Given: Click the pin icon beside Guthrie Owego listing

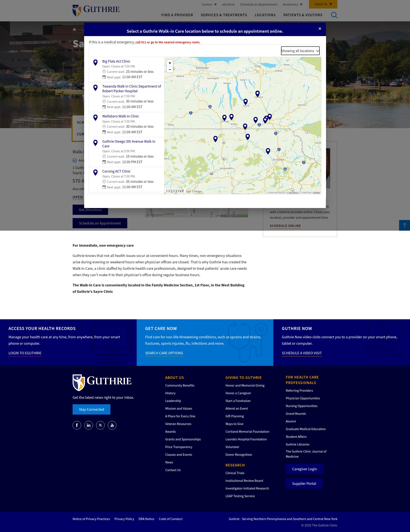Looking at the screenshot, I should pyautogui.click(x=95, y=143).
